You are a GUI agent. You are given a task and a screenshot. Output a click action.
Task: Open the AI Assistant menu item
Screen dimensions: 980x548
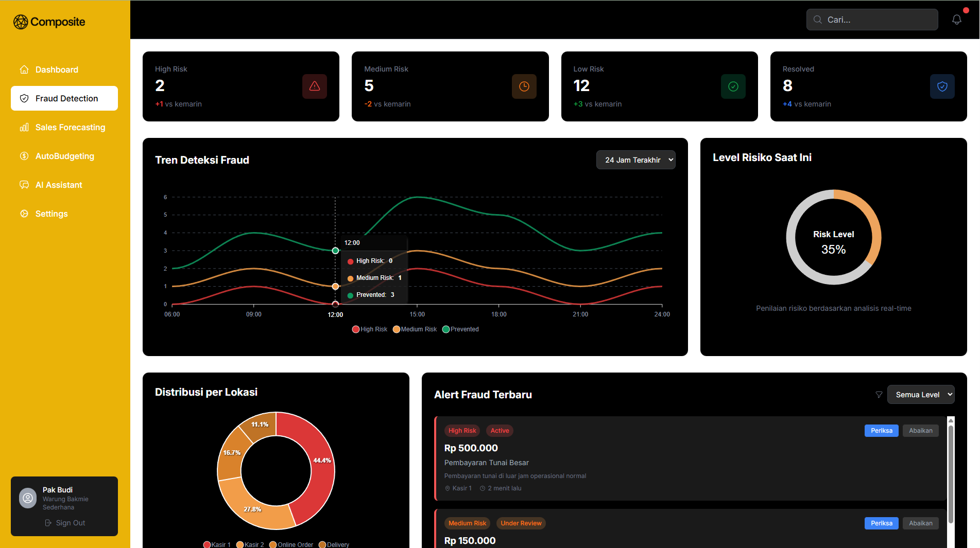[x=59, y=185]
